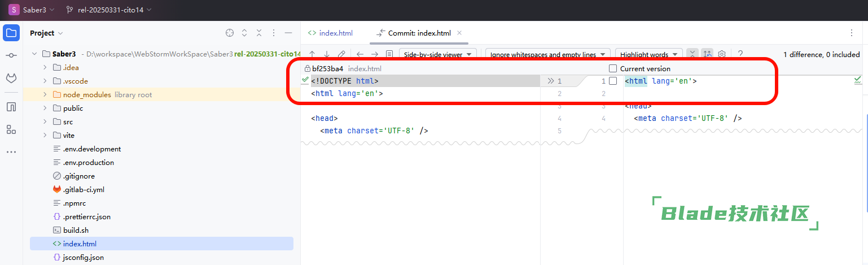Compare next file right arrow
Image resolution: width=868 pixels, height=265 pixels.
coord(375,55)
